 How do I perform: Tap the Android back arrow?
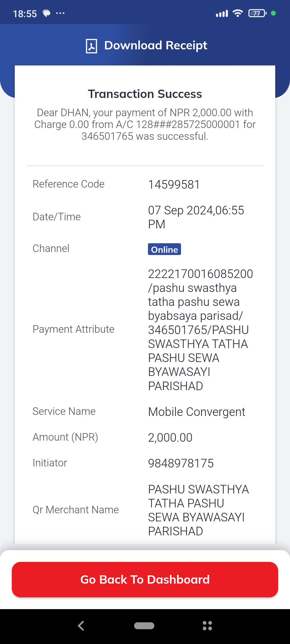[81, 626]
